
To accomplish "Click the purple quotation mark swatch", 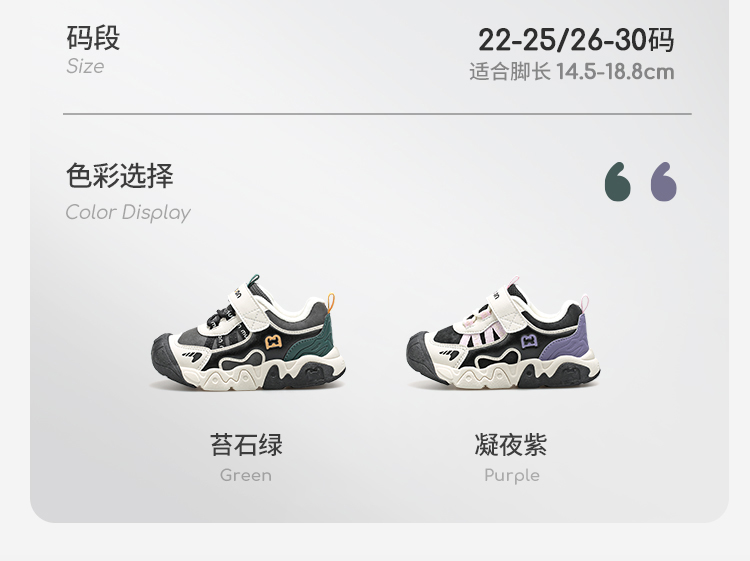I will click(x=663, y=182).
